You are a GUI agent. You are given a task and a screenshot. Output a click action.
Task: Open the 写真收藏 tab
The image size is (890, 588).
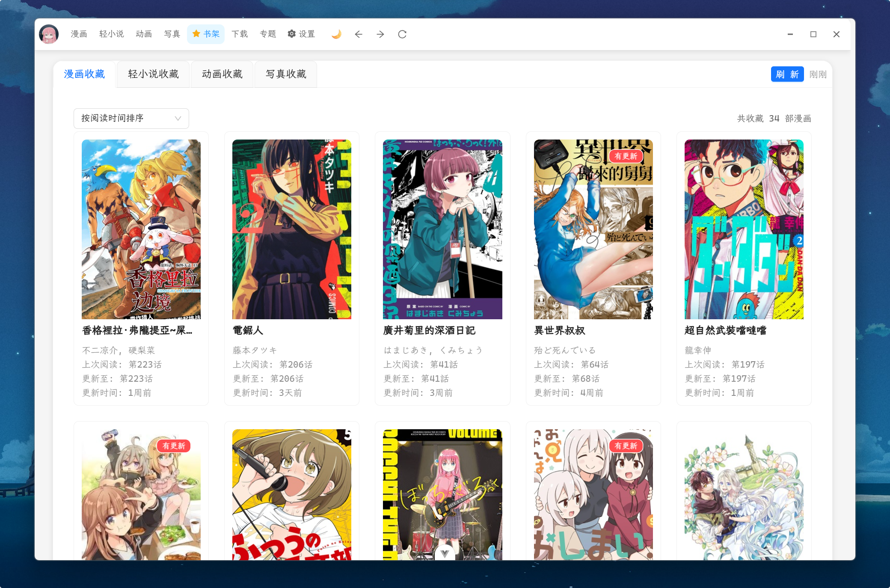[x=286, y=74]
